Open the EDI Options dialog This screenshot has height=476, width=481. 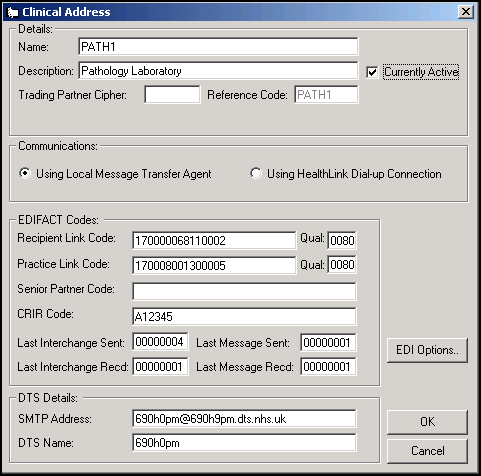point(427,350)
